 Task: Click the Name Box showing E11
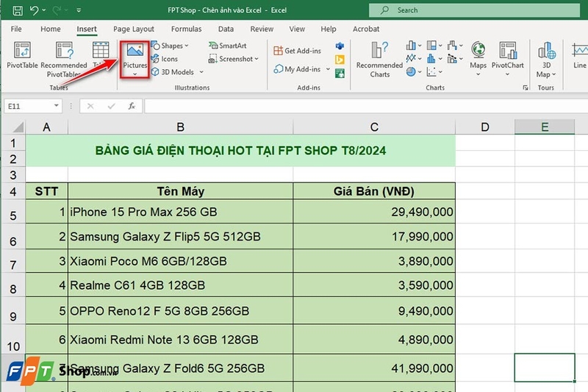(x=28, y=106)
